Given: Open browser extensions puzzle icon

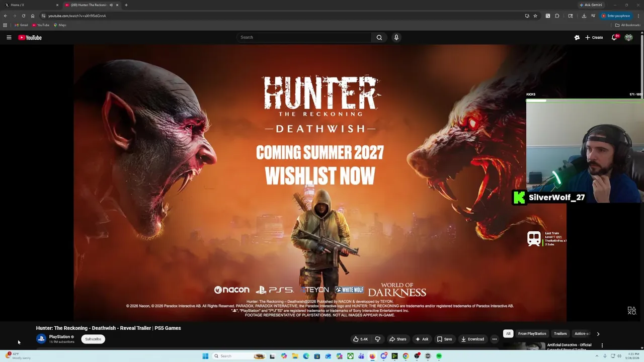Looking at the screenshot, I should tap(557, 16).
